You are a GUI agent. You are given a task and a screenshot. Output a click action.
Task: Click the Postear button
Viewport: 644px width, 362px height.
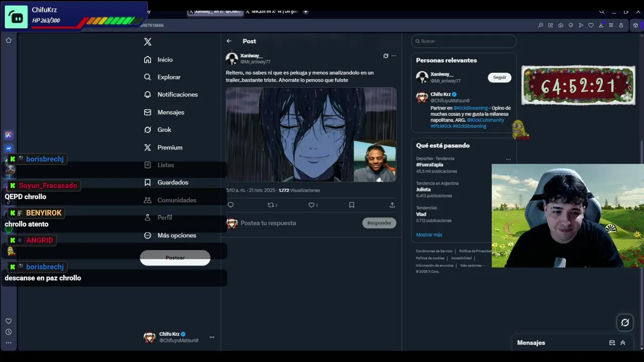[x=175, y=257]
